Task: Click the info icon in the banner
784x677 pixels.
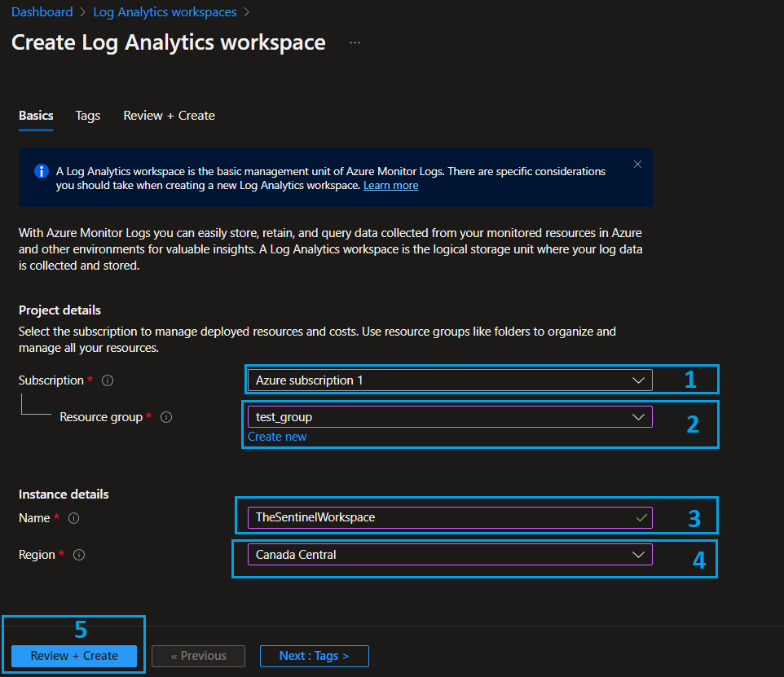Action: [x=42, y=172]
